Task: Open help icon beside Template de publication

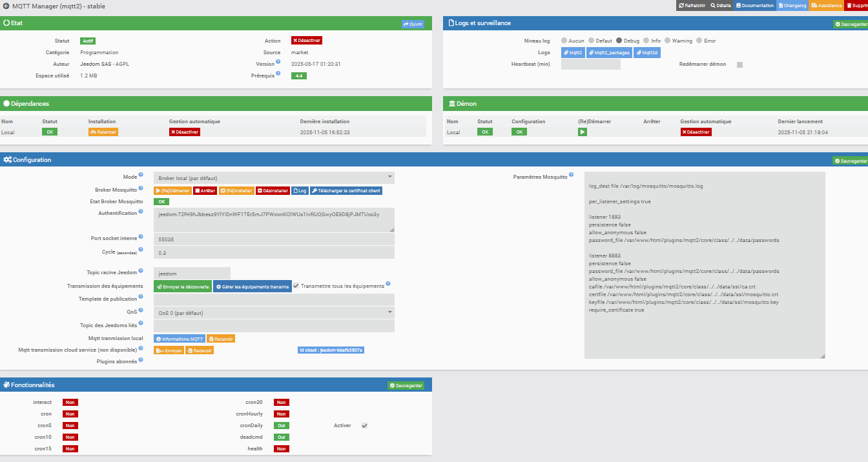Action: click(141, 297)
